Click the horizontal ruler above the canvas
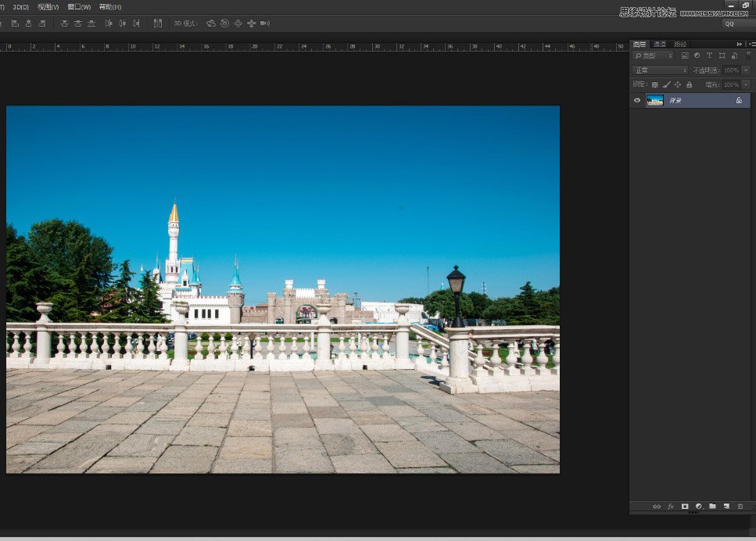The width and height of the screenshot is (756, 541). point(314,47)
